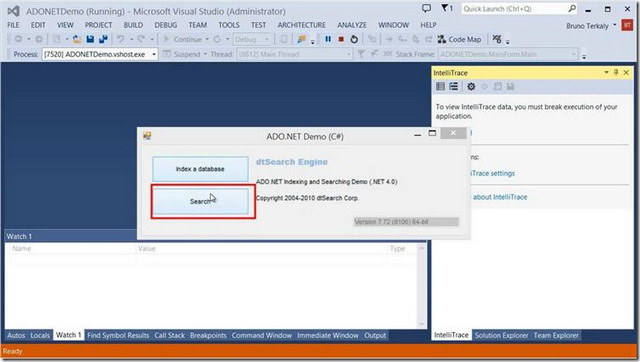Image resolution: width=640 pixels, height=362 pixels.
Task: Close the IntelliTrace panel
Action: 626,72
